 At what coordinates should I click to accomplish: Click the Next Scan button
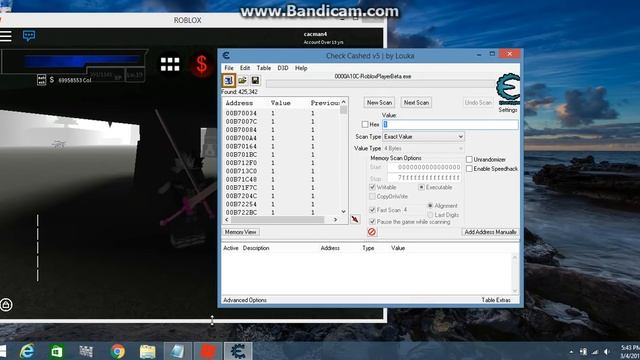pos(416,102)
